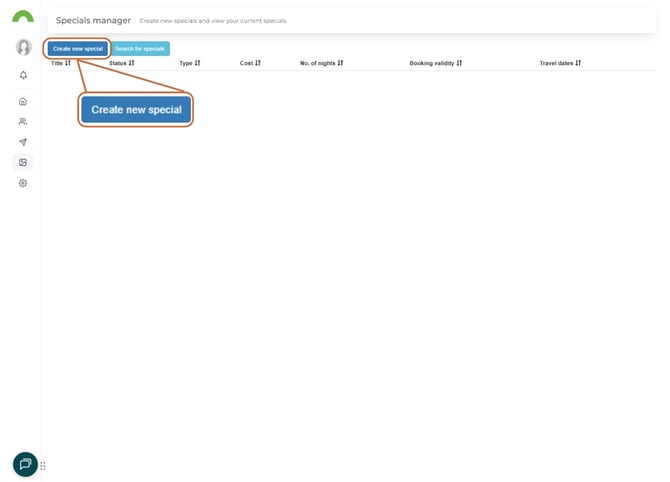Open the user profile avatar
The width and height of the screenshot is (670, 482).
[x=23, y=47]
